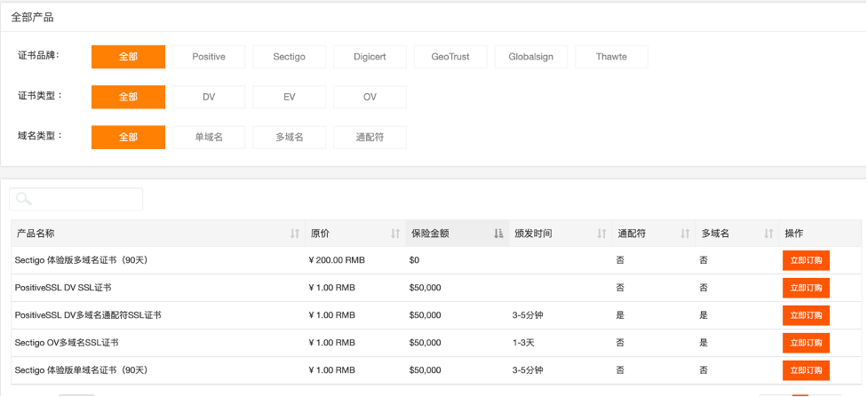Click sort icon for 通配符 column
Viewport: 868px width, 397px height.
[685, 234]
